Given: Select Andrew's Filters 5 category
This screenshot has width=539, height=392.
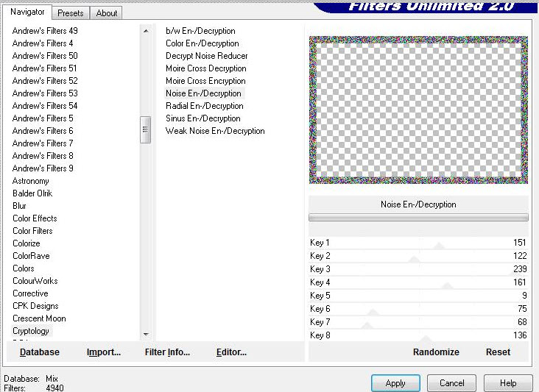Looking at the screenshot, I should 43,118.
